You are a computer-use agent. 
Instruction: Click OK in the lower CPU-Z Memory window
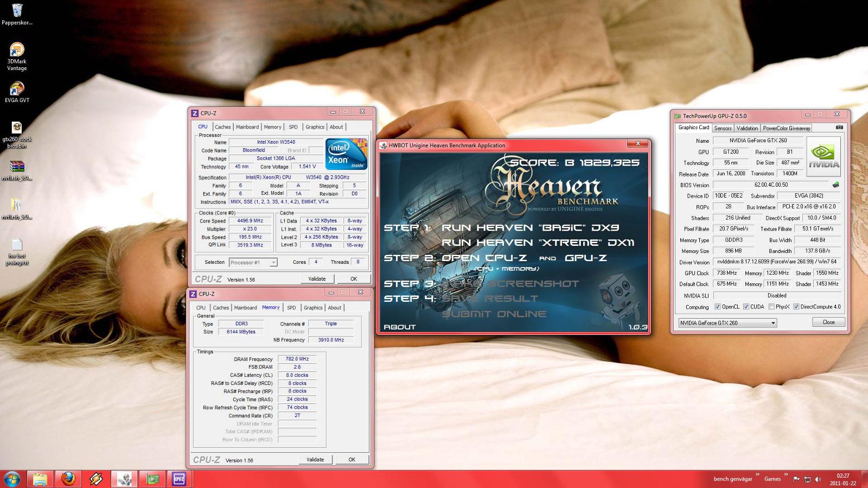tap(352, 459)
